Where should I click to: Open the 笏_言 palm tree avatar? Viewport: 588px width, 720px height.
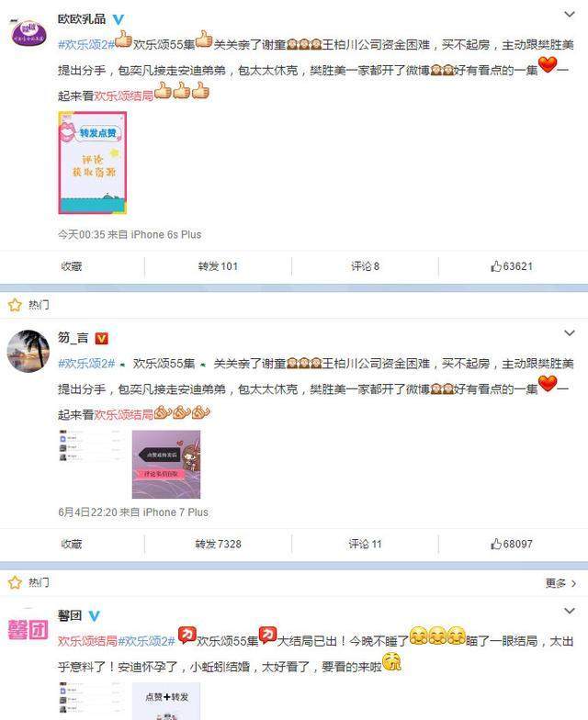click(28, 351)
